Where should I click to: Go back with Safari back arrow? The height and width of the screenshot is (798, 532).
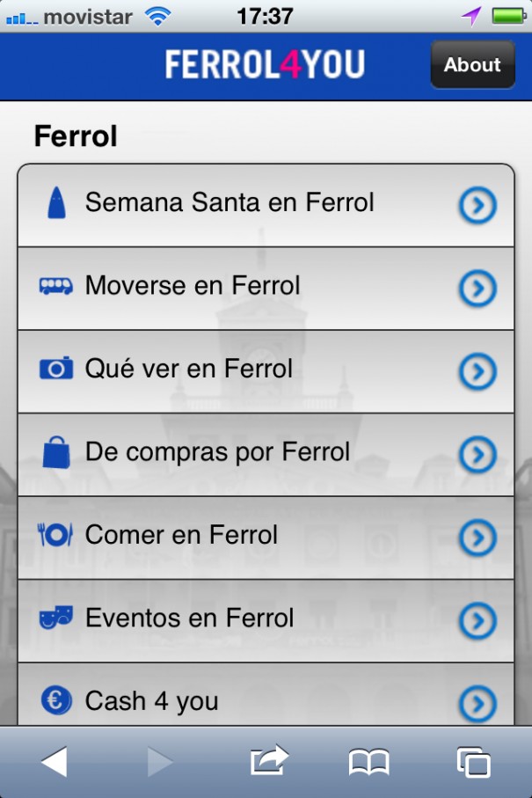[x=55, y=761]
